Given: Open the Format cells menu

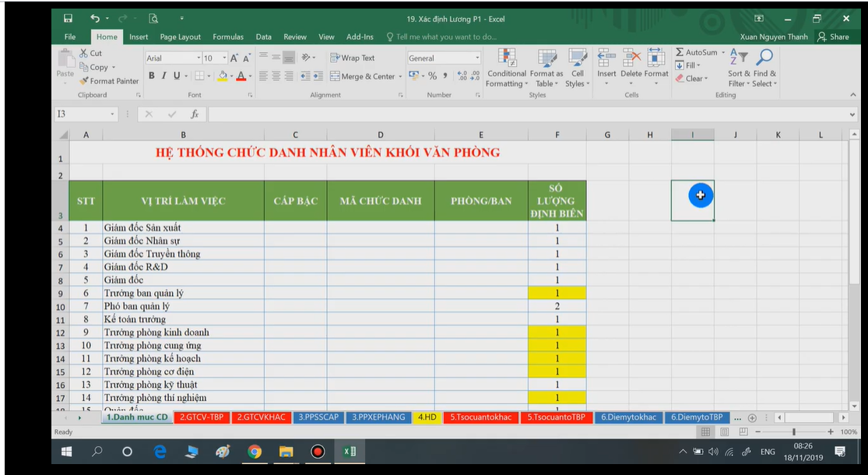Looking at the screenshot, I should pyautogui.click(x=656, y=67).
